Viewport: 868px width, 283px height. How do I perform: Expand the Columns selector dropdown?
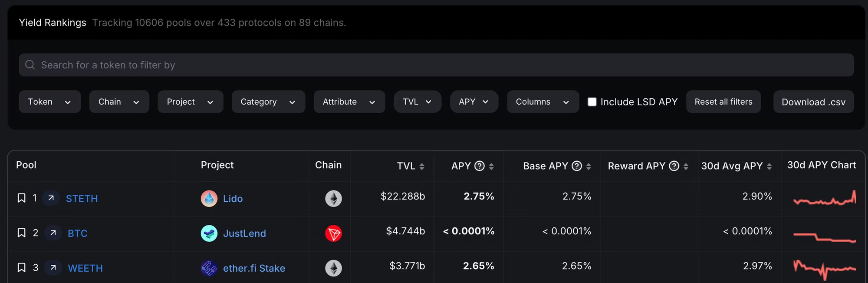pyautogui.click(x=543, y=102)
